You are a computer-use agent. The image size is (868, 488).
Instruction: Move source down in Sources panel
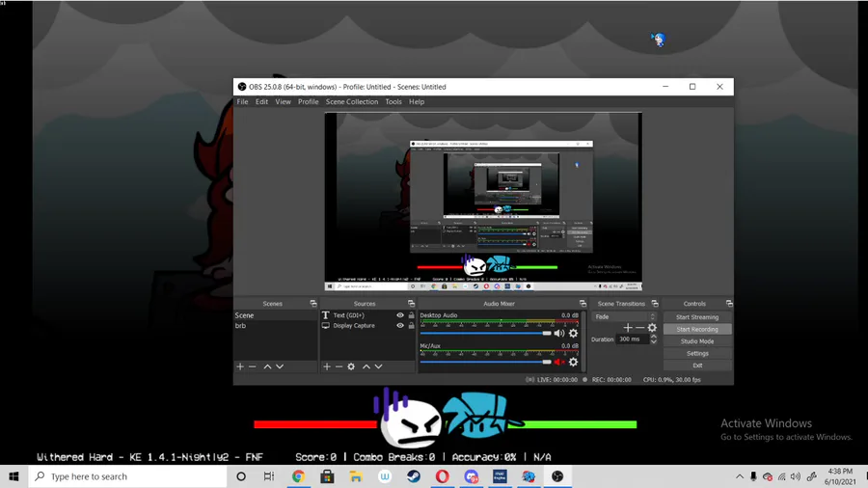(378, 366)
